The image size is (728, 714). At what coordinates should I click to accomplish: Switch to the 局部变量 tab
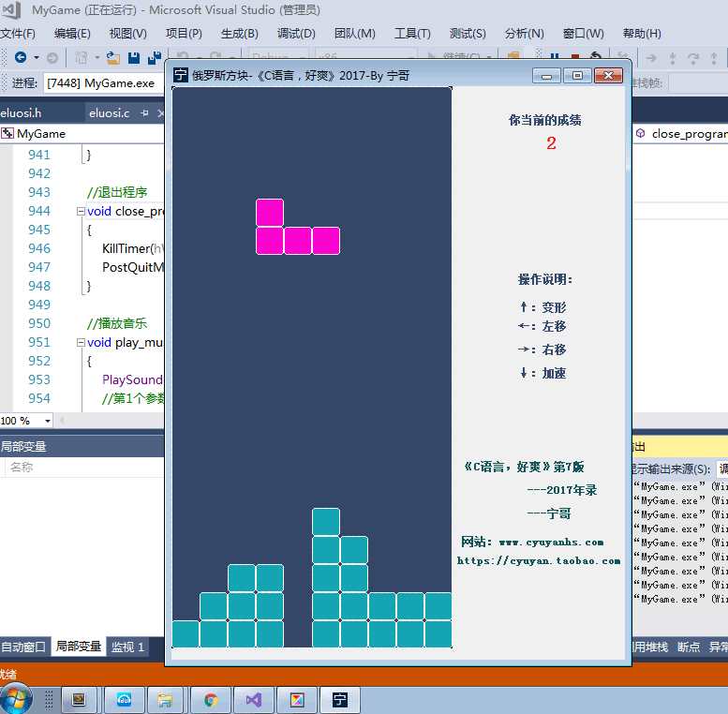click(x=79, y=647)
